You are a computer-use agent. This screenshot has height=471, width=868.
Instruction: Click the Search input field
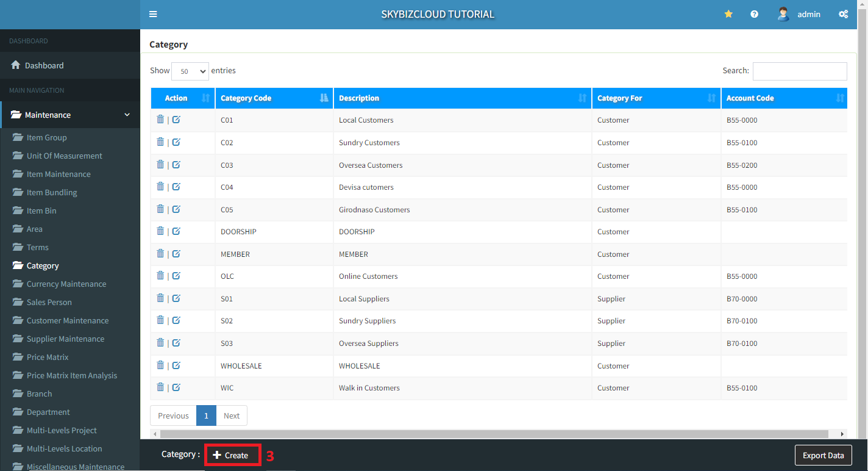(799, 71)
